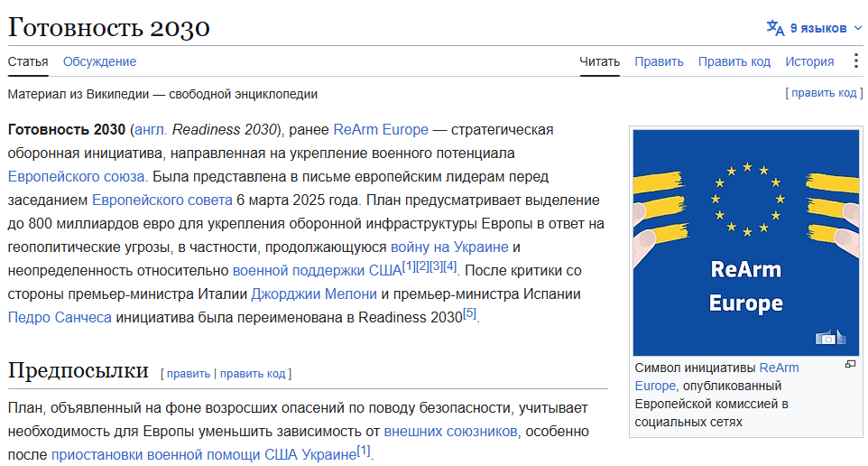Click top-right править код link
The image size is (868, 466).
tap(824, 93)
